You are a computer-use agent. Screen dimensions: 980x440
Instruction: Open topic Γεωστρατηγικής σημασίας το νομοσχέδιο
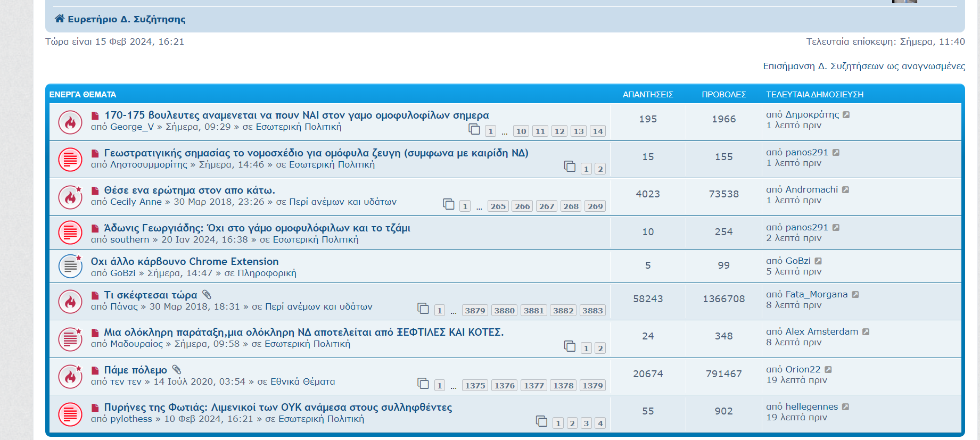point(316,153)
